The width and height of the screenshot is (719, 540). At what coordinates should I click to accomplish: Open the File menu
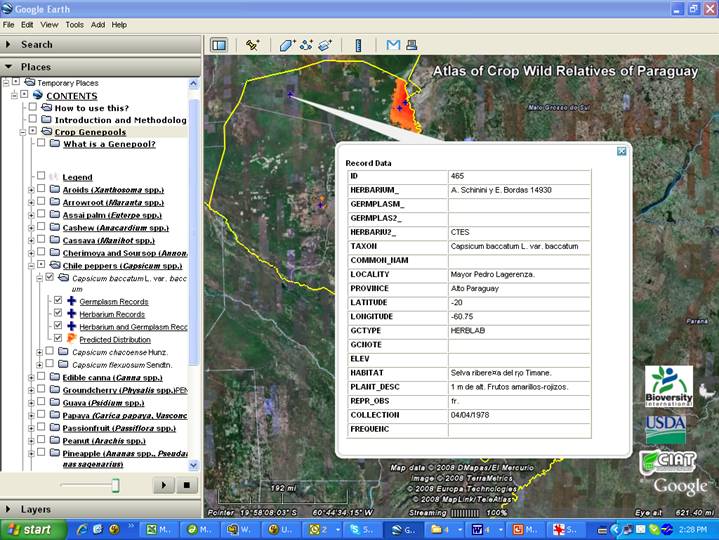8,25
